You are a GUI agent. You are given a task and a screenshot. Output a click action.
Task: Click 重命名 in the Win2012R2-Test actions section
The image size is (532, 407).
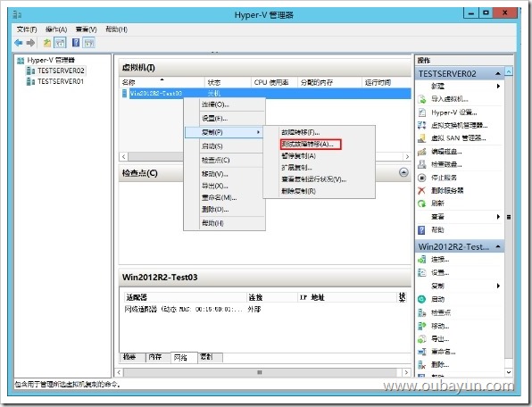[x=443, y=352]
